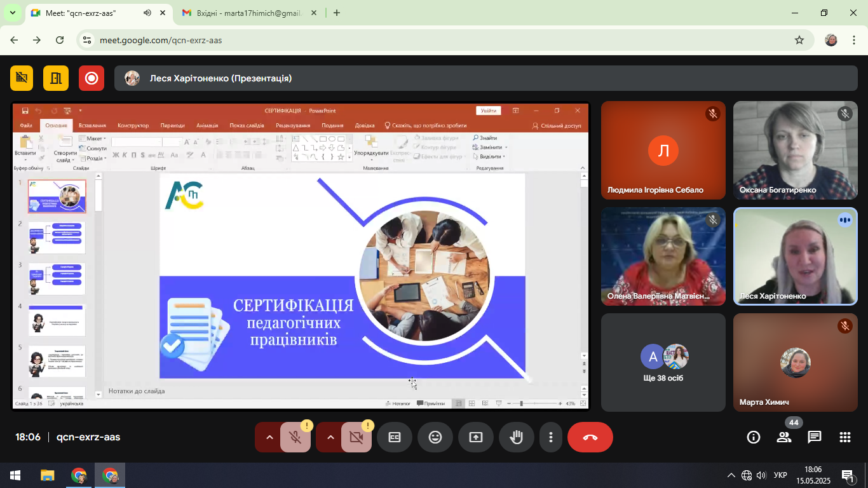Unmute your microphone in Meet

pyautogui.click(x=295, y=437)
